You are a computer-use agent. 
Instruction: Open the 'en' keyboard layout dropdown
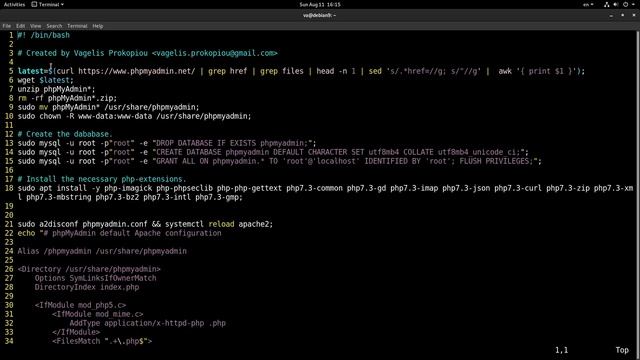pos(588,4)
